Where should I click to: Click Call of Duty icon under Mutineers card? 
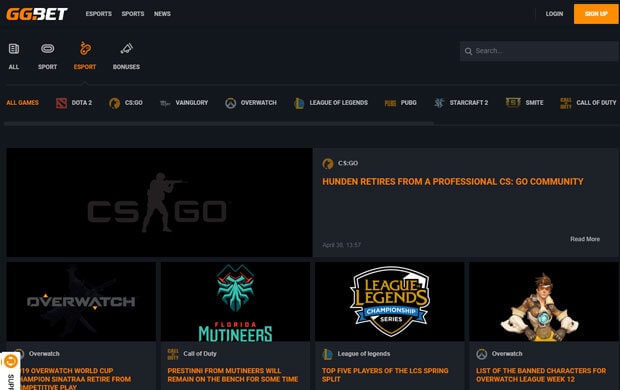tap(173, 354)
